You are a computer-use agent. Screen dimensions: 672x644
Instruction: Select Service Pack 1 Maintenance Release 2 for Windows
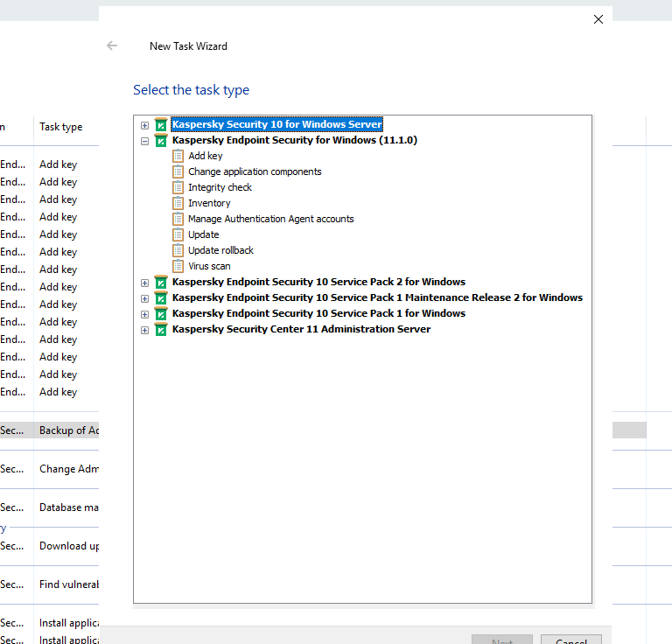coord(377,297)
